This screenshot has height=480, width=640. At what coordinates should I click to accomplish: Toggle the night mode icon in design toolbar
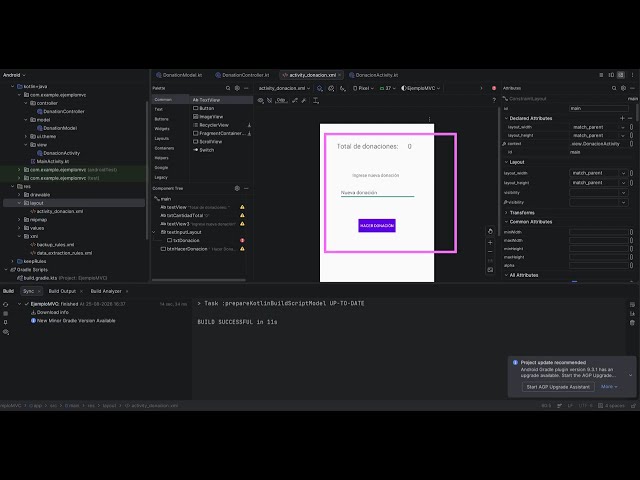[x=343, y=88]
